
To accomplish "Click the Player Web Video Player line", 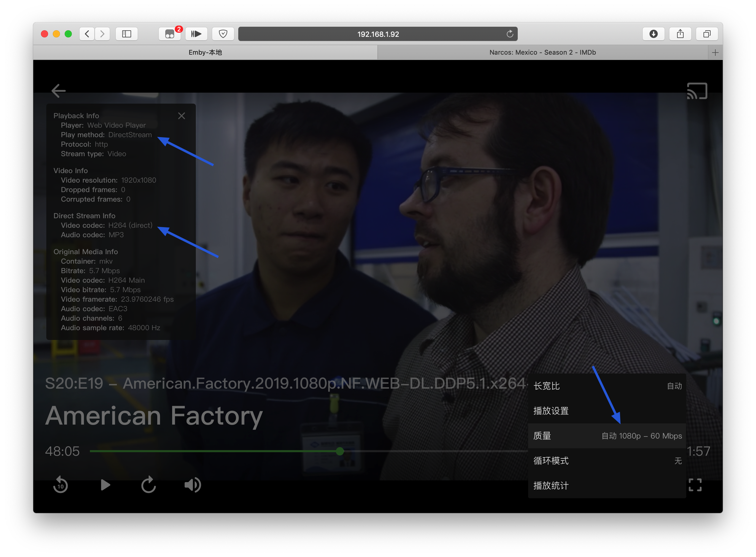I will click(x=104, y=125).
